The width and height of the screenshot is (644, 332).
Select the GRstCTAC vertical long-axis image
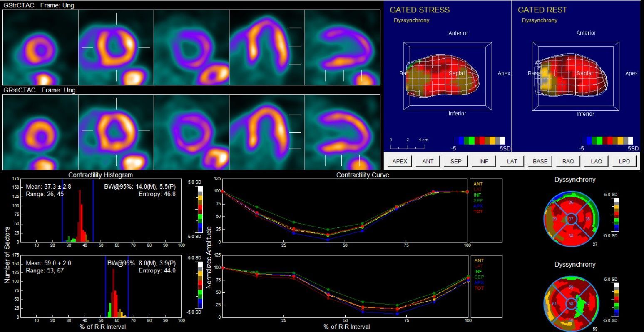(343, 132)
